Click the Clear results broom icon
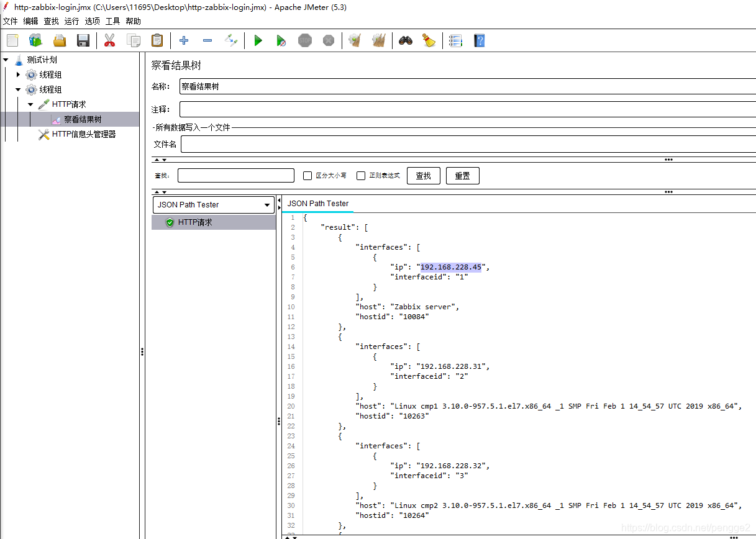 pyautogui.click(x=355, y=40)
